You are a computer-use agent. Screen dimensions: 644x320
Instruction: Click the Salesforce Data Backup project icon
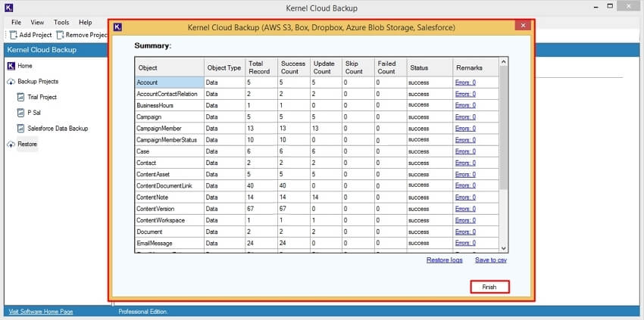(21, 129)
